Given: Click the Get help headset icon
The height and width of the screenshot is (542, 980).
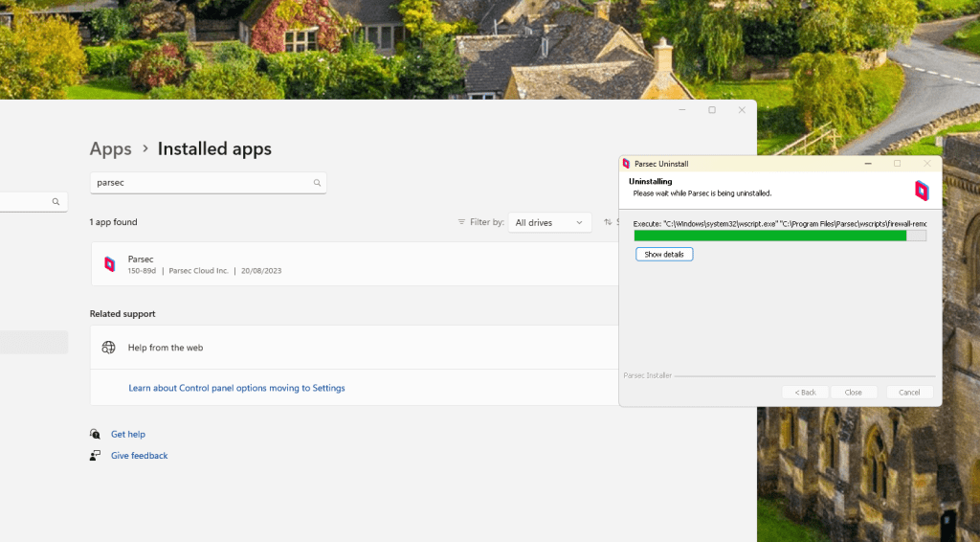Looking at the screenshot, I should click(95, 434).
